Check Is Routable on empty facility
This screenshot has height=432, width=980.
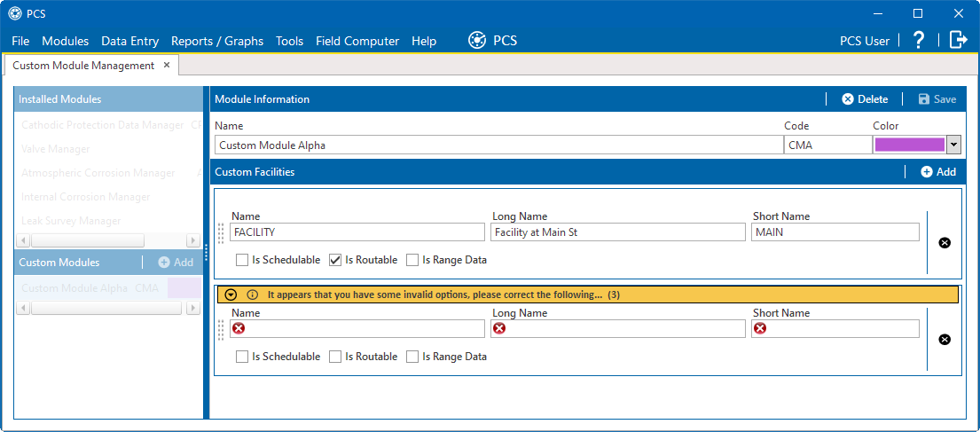335,357
